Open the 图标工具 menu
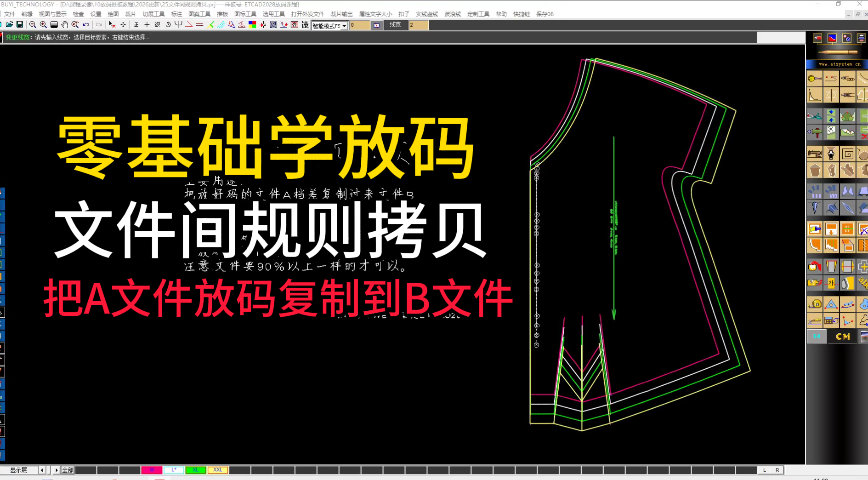 pyautogui.click(x=245, y=14)
